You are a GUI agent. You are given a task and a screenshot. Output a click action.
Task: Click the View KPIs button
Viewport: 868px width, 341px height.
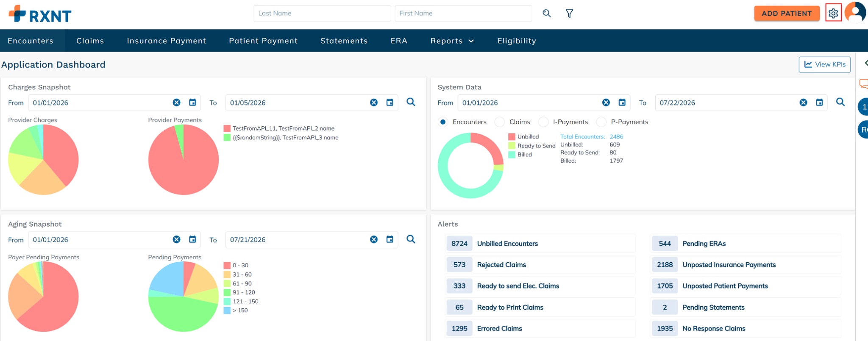pyautogui.click(x=825, y=64)
